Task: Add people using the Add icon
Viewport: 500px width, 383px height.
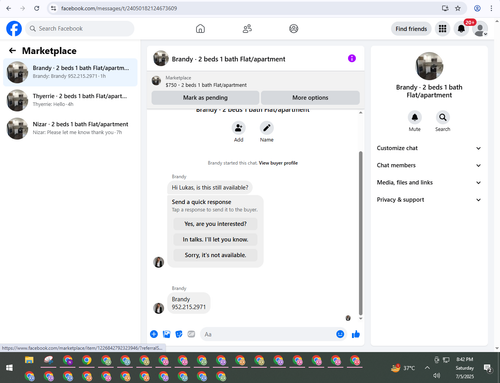Action: pyautogui.click(x=239, y=128)
